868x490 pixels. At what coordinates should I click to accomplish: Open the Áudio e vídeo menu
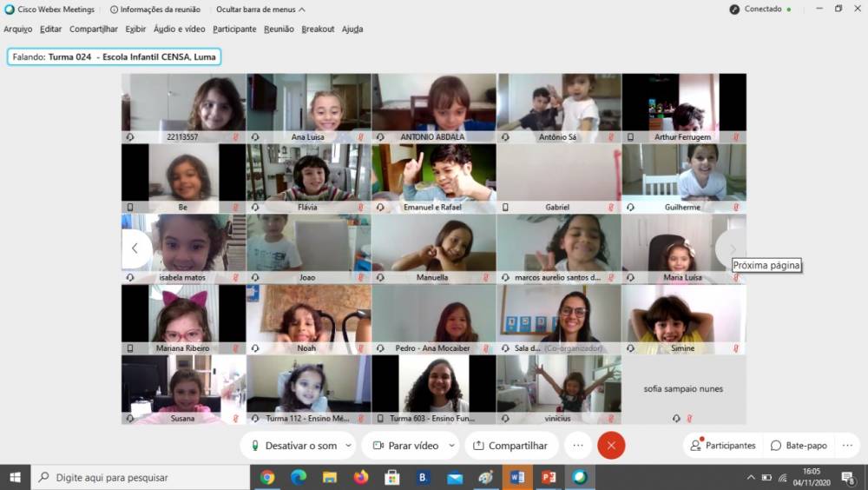click(x=179, y=29)
